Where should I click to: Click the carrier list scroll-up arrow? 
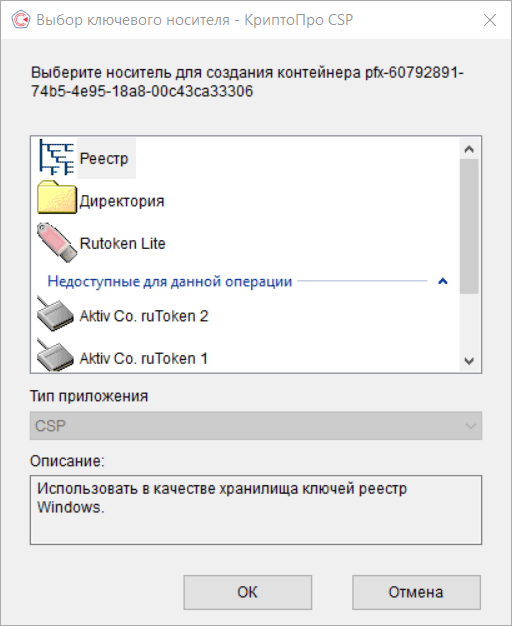pyautogui.click(x=469, y=149)
